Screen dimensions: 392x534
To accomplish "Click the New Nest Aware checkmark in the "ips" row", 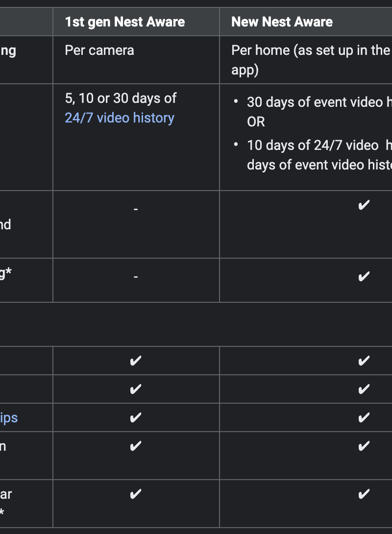I will point(364,417).
